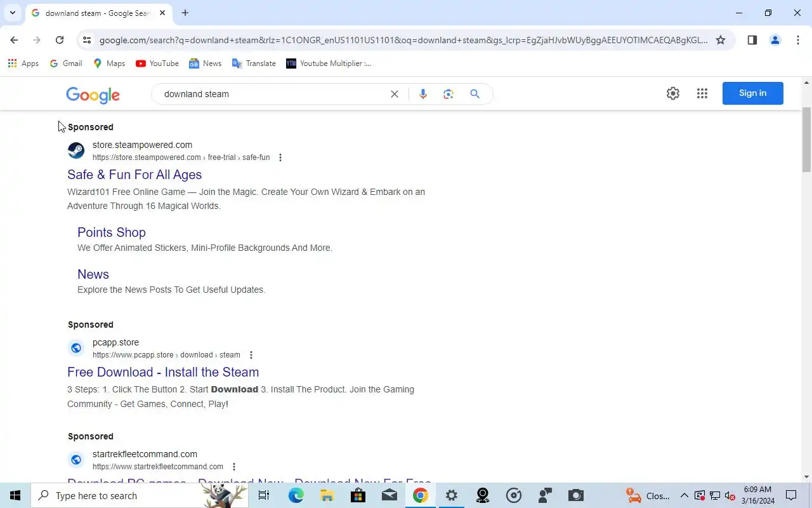Start voice search with the microphone icon
Viewport: 812px width, 508px height.
[423, 94]
